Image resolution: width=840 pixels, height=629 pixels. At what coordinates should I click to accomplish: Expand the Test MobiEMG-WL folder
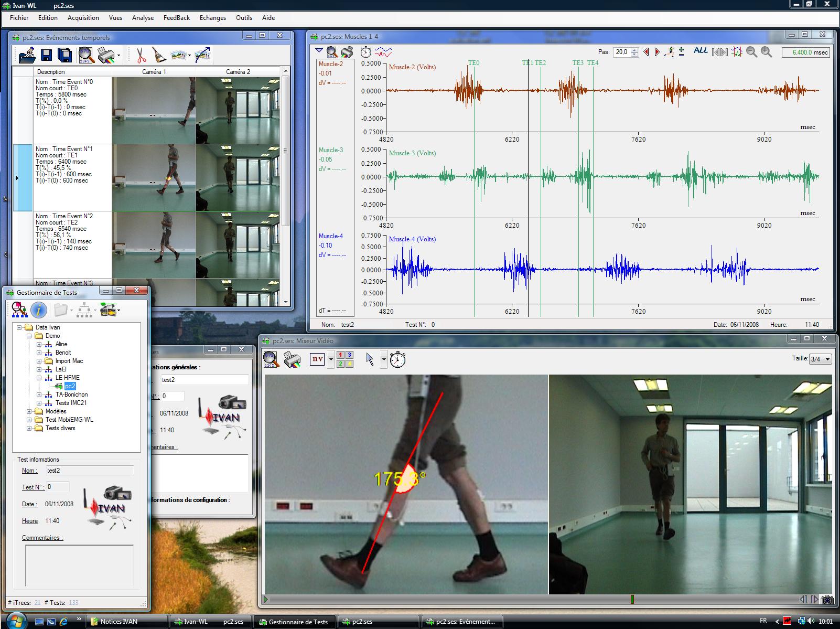pos(30,420)
